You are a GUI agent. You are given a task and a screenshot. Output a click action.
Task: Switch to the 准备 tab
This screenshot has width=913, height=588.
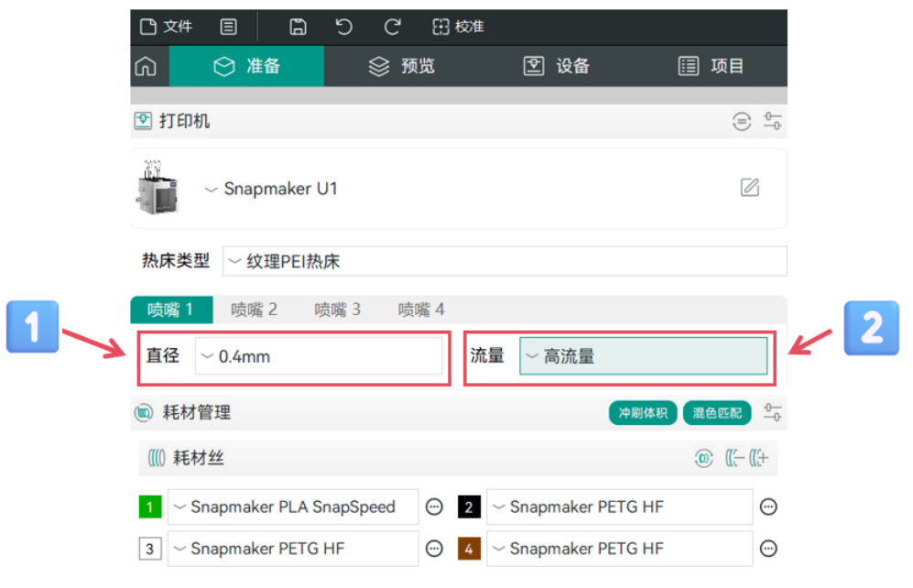(246, 66)
